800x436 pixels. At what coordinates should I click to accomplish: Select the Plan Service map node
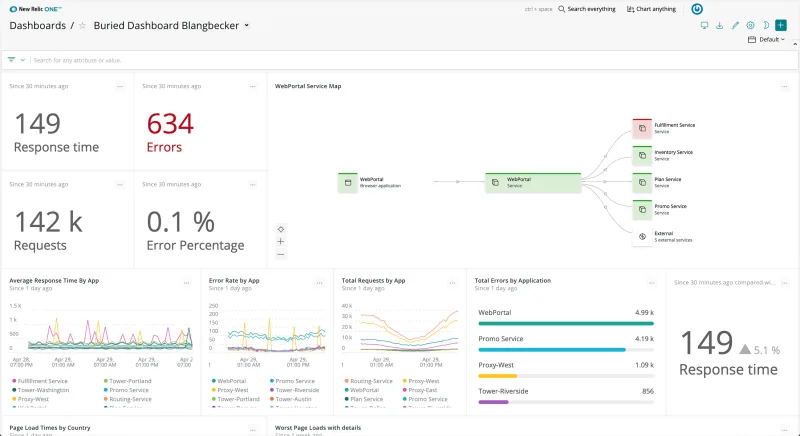[642, 183]
